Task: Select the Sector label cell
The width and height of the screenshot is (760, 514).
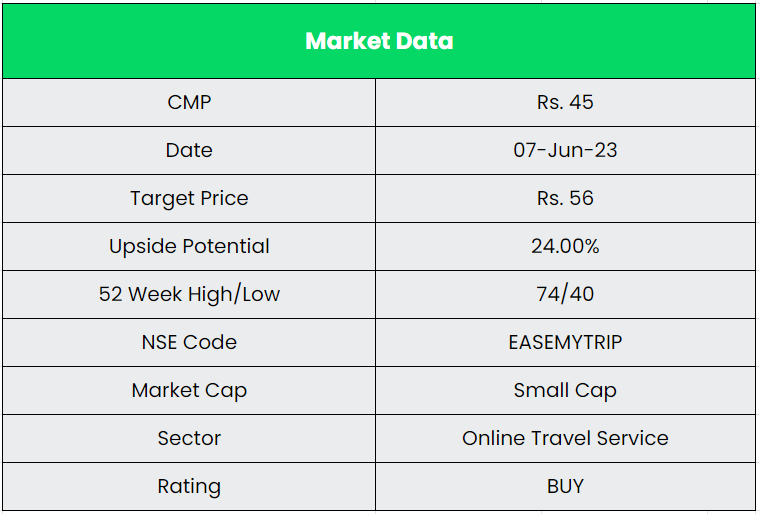Action: click(189, 438)
